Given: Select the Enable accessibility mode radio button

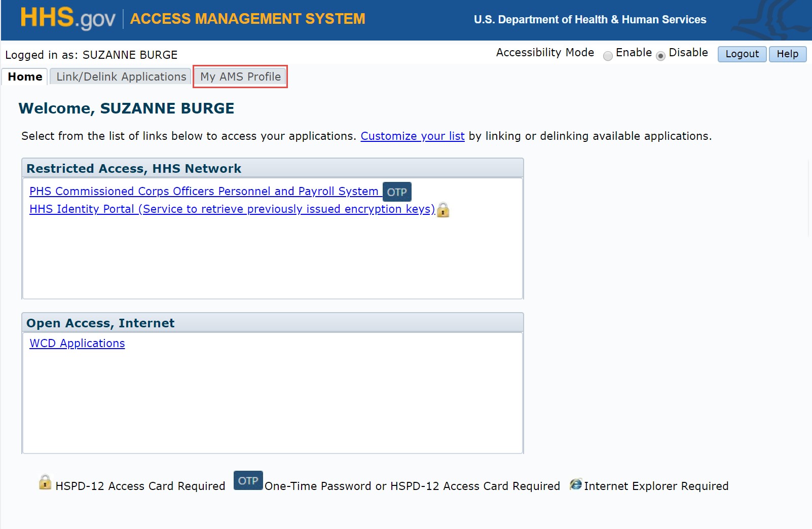Looking at the screenshot, I should pyautogui.click(x=608, y=56).
